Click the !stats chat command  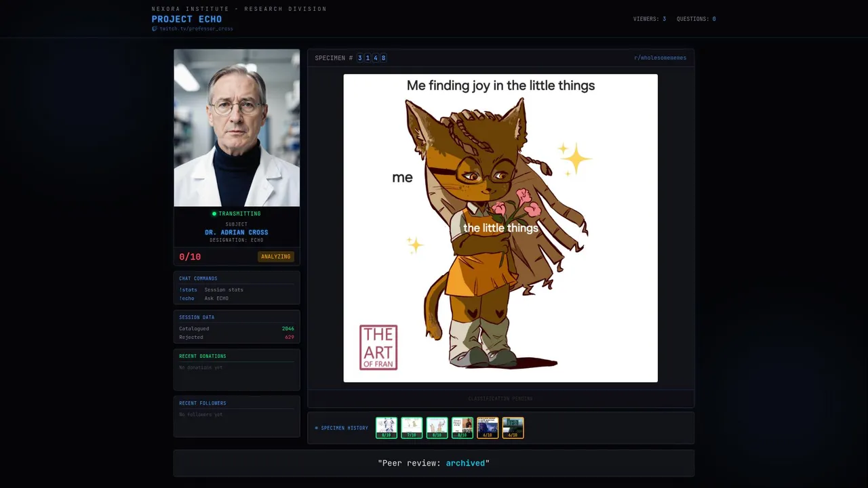[x=188, y=290]
